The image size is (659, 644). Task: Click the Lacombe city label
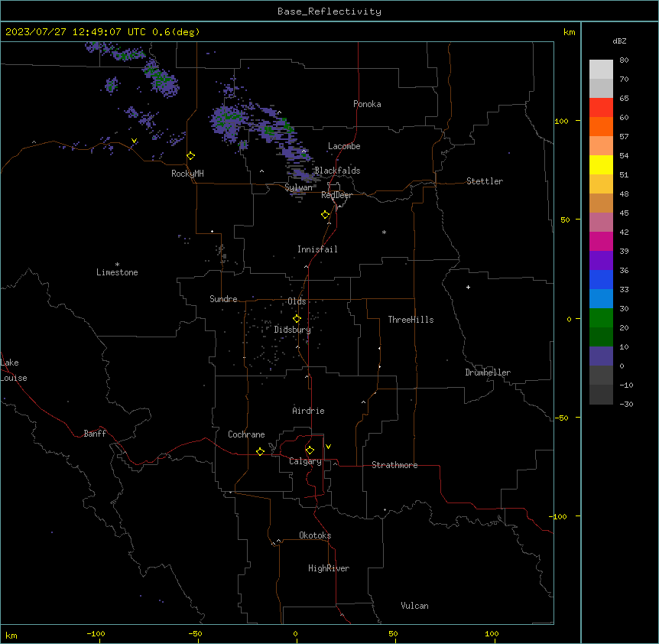[x=344, y=146]
